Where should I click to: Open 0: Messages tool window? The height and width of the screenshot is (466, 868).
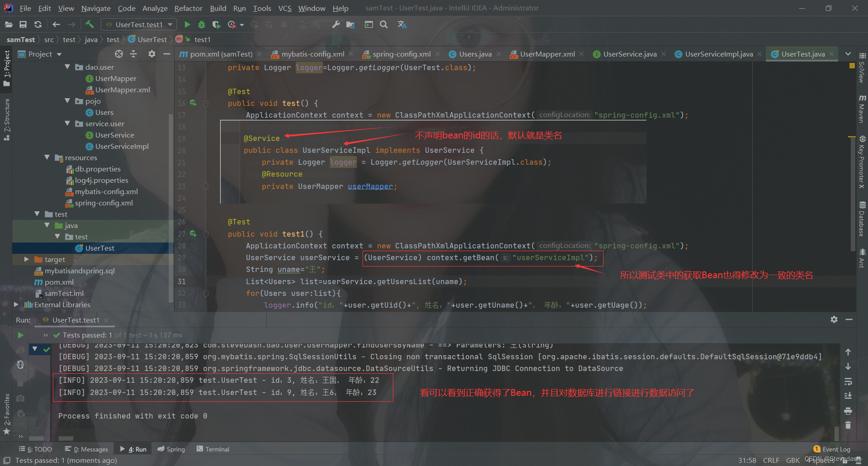pyautogui.click(x=86, y=449)
